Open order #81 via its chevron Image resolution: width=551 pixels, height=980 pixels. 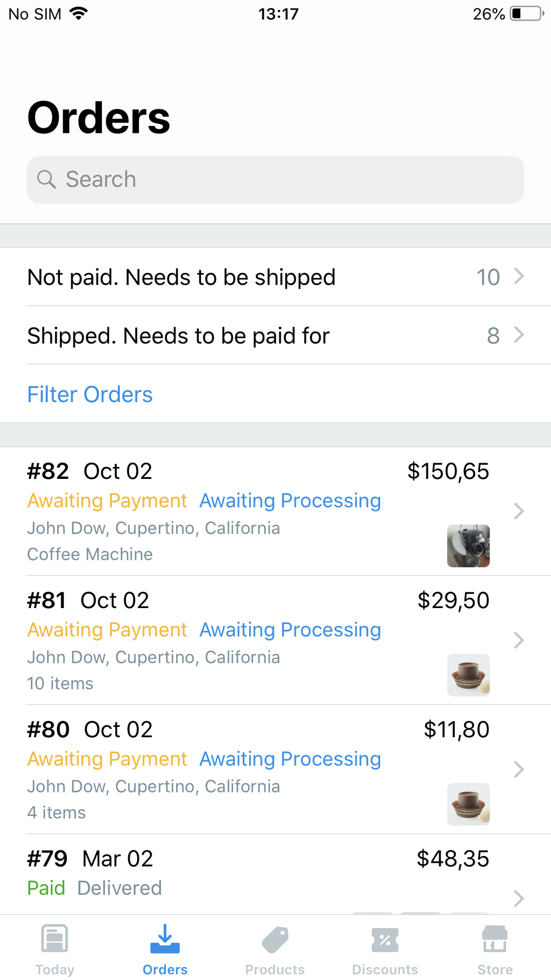(519, 640)
